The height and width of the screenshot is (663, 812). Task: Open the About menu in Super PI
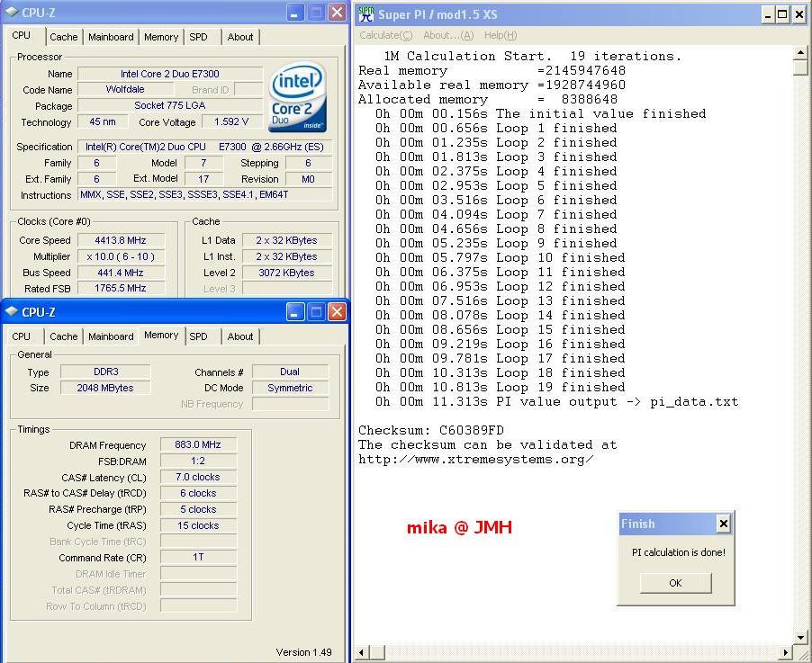[x=448, y=35]
